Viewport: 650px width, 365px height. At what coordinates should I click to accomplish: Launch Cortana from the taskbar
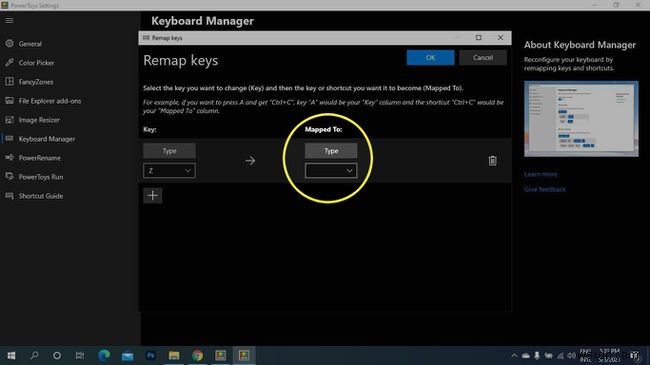click(x=57, y=355)
